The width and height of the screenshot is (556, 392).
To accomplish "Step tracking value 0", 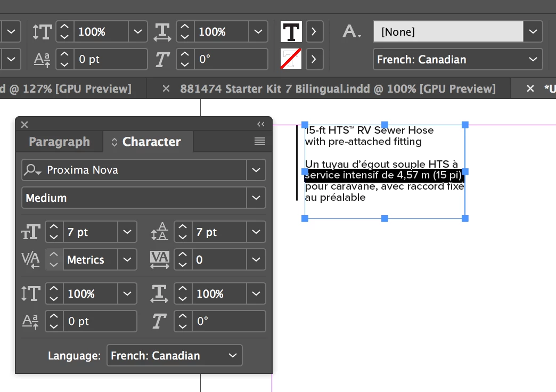I will coord(183,260).
